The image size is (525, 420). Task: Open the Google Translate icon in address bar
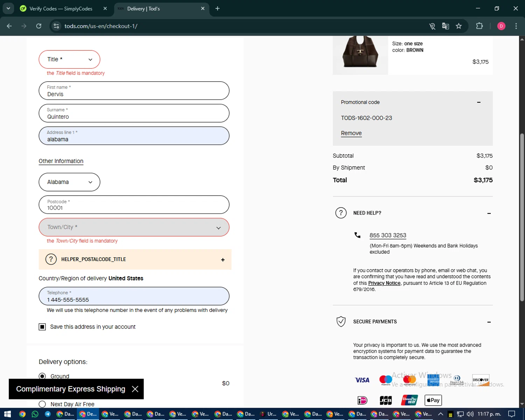(x=445, y=26)
